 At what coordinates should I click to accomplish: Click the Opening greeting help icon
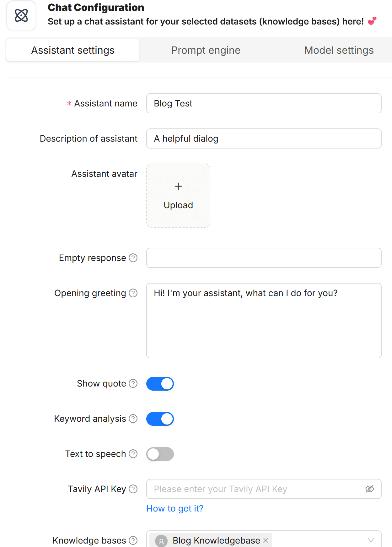click(x=134, y=293)
